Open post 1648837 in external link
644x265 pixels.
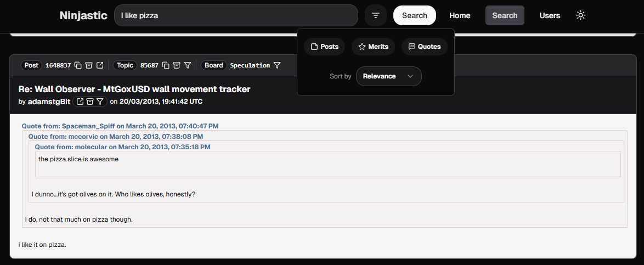point(100,65)
